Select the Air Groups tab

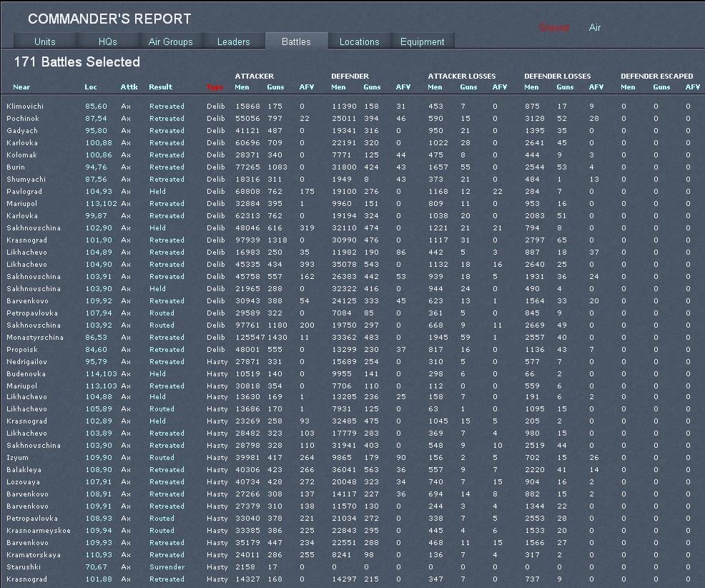[x=170, y=41]
